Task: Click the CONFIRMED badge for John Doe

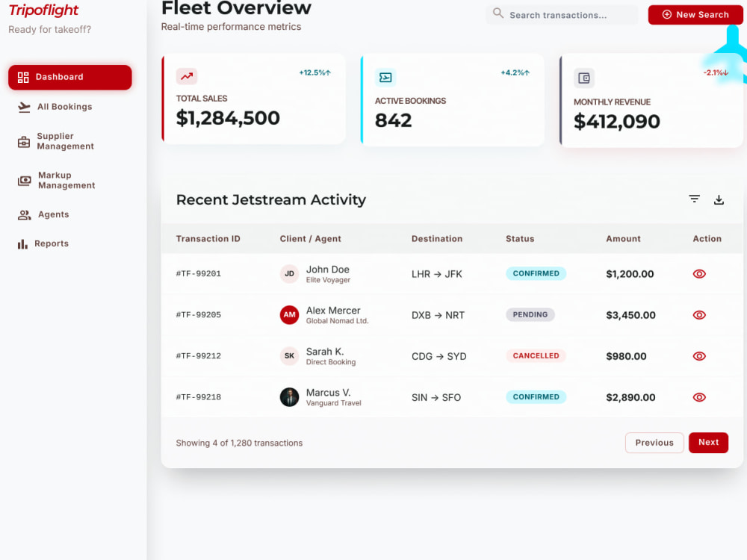Action: (536, 273)
